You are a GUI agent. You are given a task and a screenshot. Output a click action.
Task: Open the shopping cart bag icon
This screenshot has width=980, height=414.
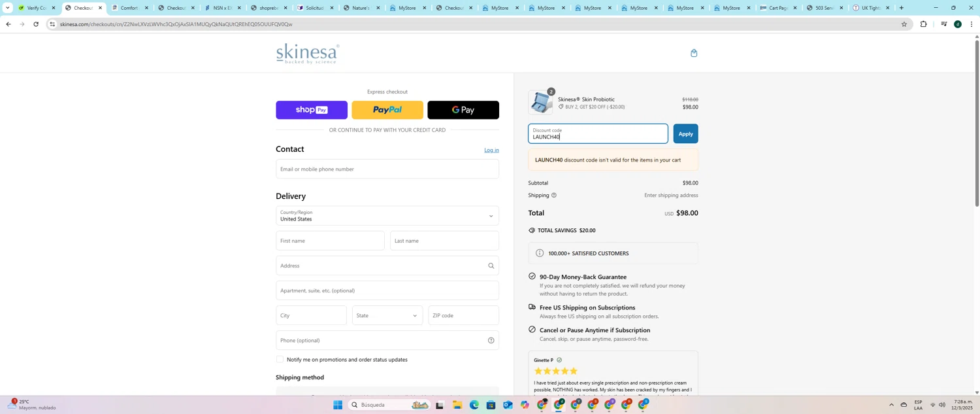coord(694,53)
